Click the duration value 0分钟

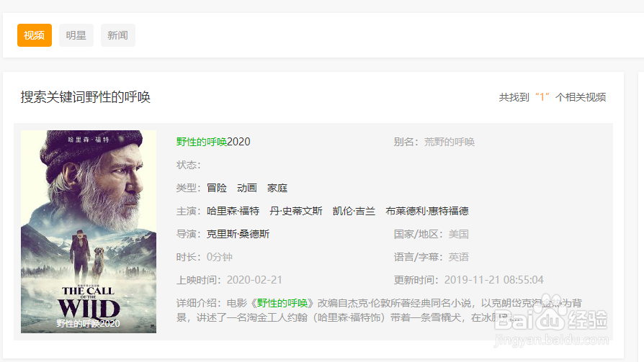click(x=219, y=257)
